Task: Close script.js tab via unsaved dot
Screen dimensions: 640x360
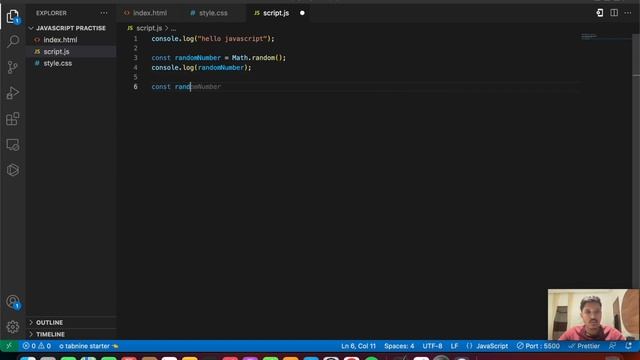Action: point(302,13)
